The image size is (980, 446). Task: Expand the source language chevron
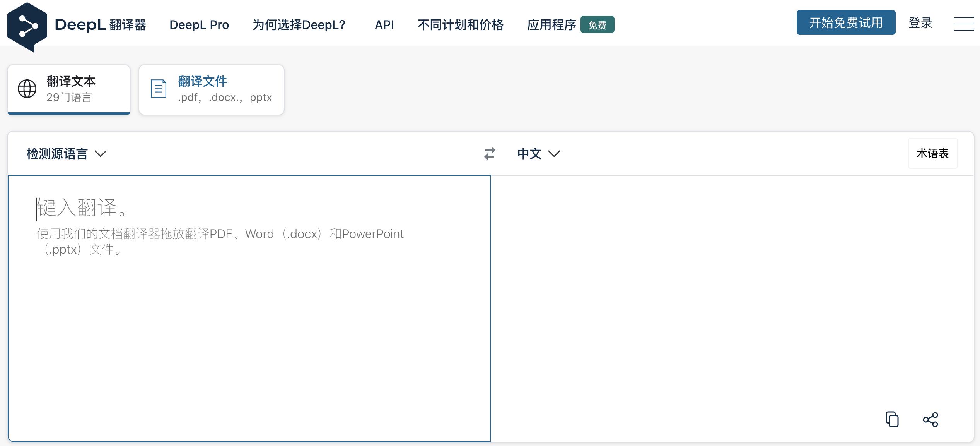point(101,154)
